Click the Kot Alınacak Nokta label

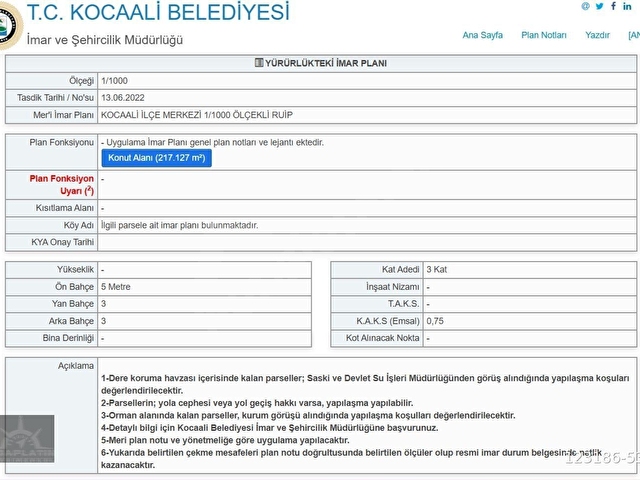pyautogui.click(x=382, y=338)
